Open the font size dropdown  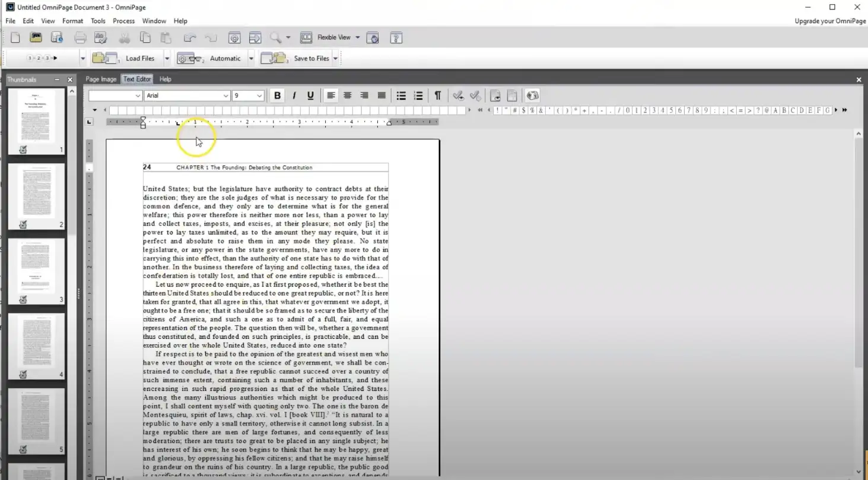[x=259, y=96]
